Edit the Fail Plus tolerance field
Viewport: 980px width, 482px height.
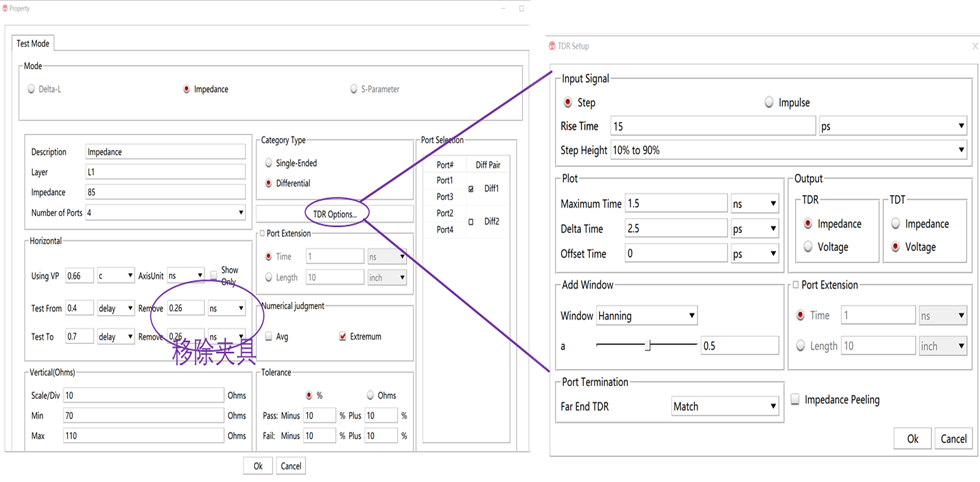click(x=381, y=435)
